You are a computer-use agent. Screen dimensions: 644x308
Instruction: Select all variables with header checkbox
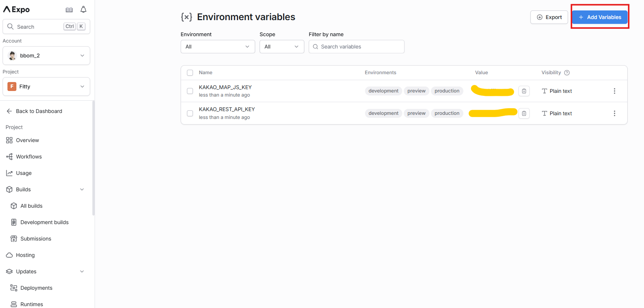[x=190, y=73]
